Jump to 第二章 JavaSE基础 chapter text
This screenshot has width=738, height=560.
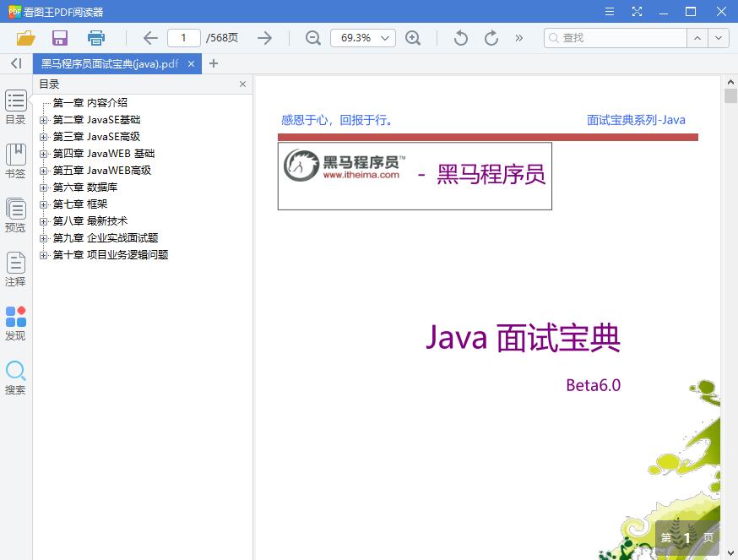pyautogui.click(x=96, y=120)
